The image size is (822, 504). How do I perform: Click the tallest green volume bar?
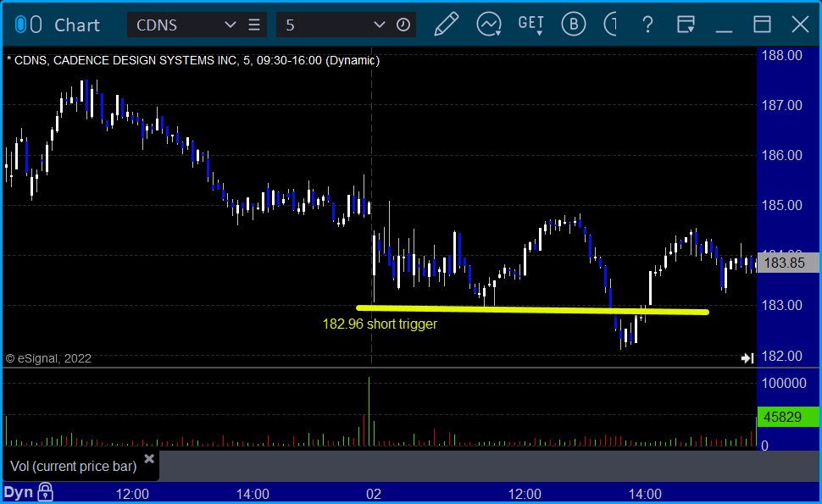[369, 412]
